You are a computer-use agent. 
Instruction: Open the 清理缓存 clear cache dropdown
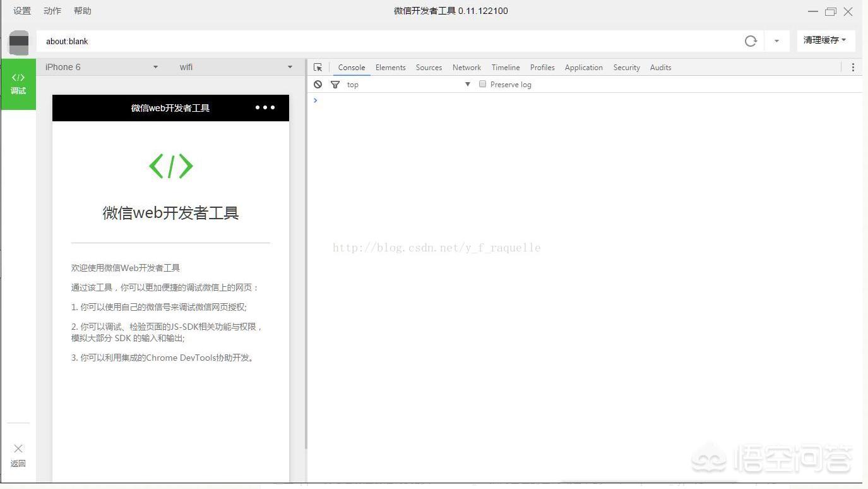[826, 40]
